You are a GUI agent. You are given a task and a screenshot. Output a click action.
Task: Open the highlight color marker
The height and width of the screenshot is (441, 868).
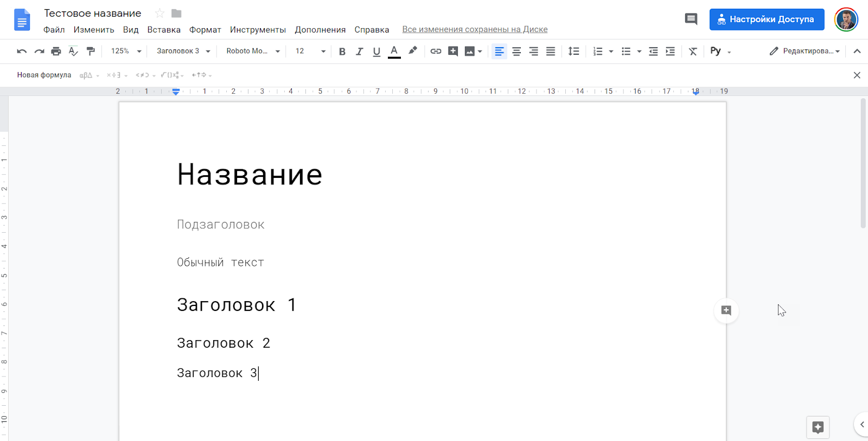[x=412, y=51]
